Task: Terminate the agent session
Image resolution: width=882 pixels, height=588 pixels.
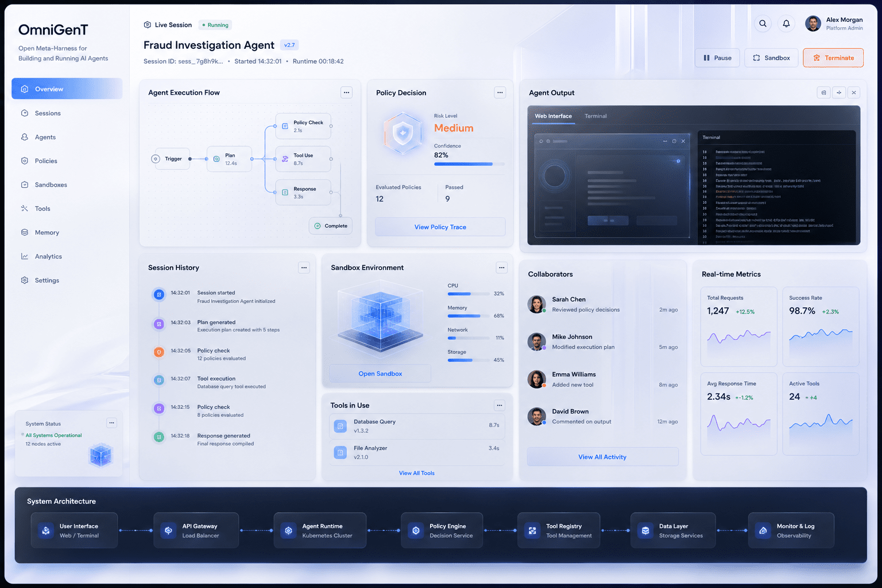Action: click(833, 58)
